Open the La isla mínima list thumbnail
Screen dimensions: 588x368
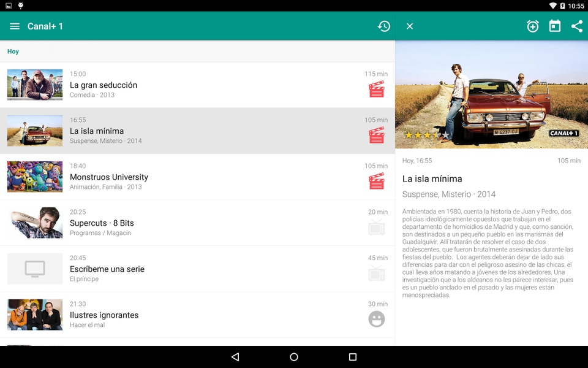(35, 131)
